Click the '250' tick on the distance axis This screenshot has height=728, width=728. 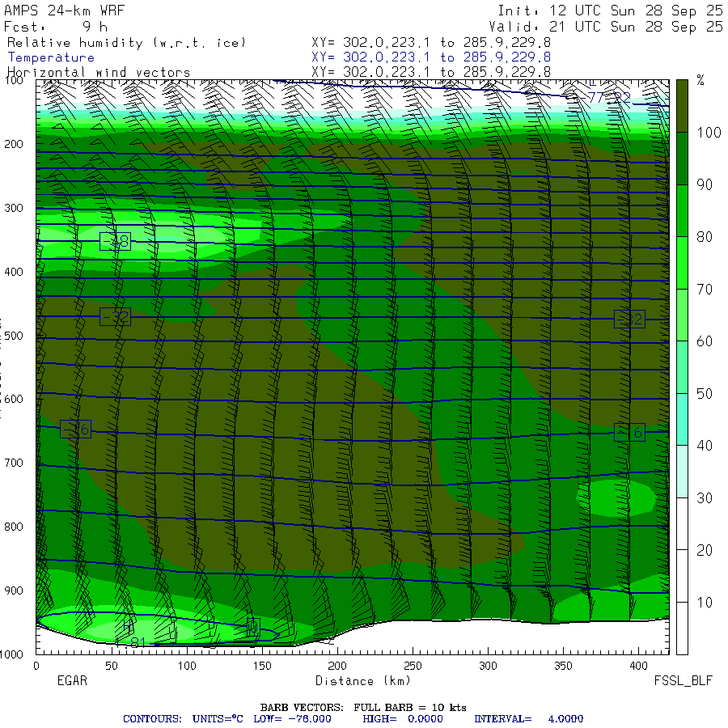coord(413,666)
